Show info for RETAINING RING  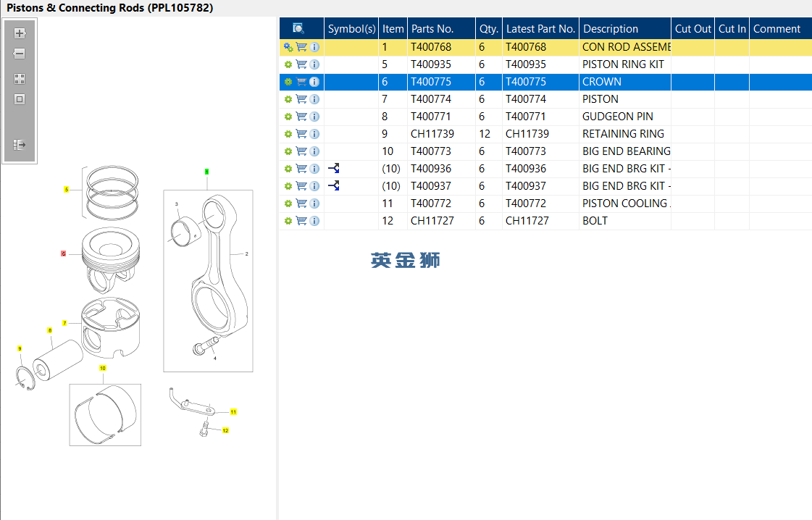[314, 134]
